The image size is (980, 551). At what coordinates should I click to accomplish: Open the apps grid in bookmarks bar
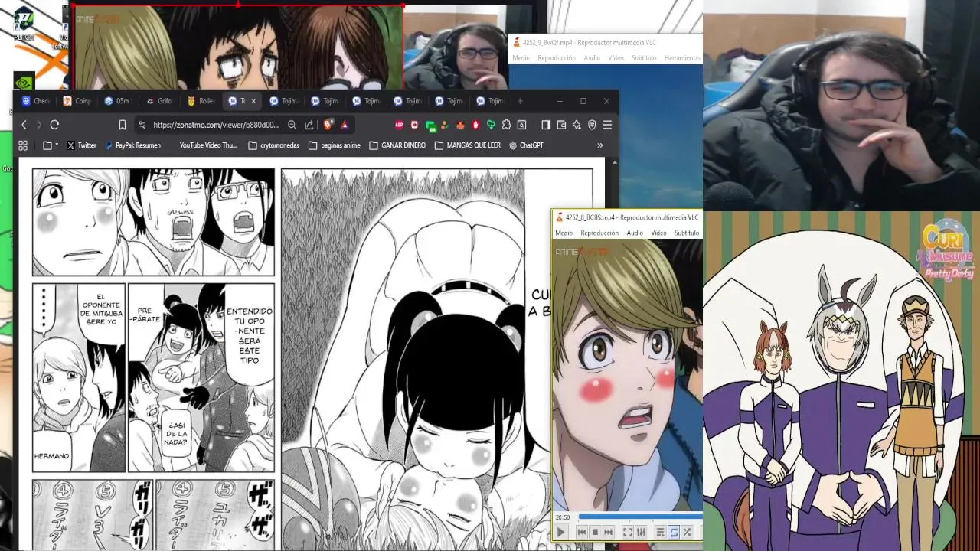tap(23, 145)
